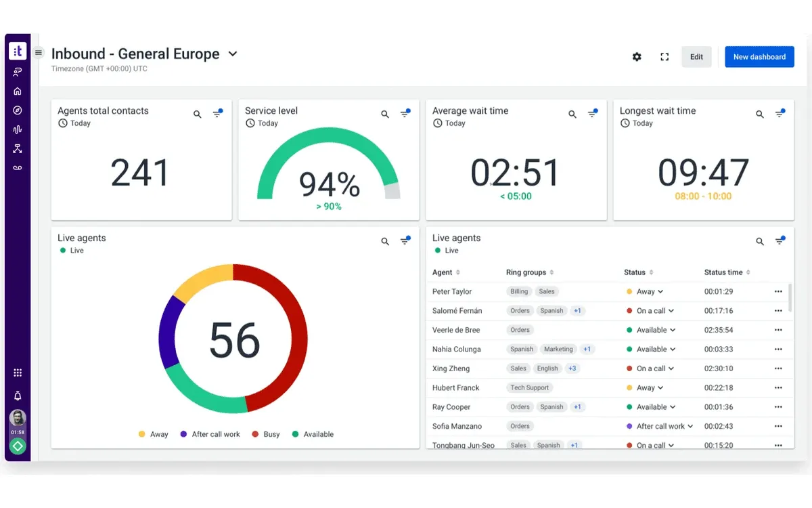Go to the home icon in sidebar

18,91
